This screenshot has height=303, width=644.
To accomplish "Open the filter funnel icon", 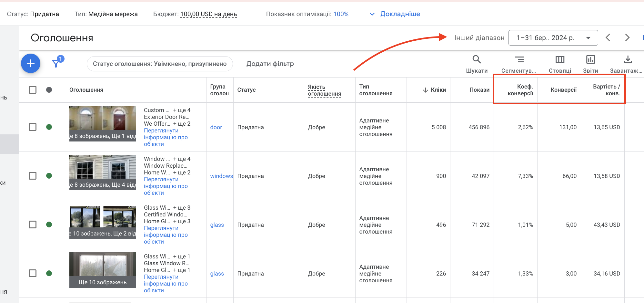I will point(56,63).
